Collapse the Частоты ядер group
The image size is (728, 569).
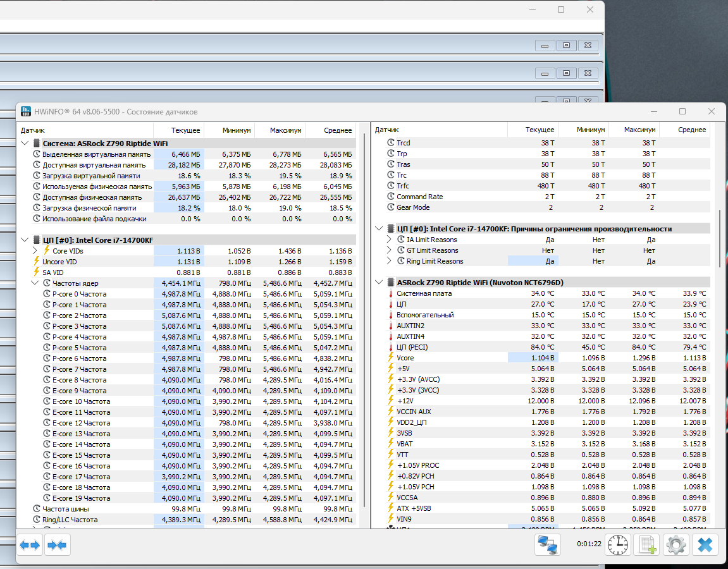(x=35, y=283)
